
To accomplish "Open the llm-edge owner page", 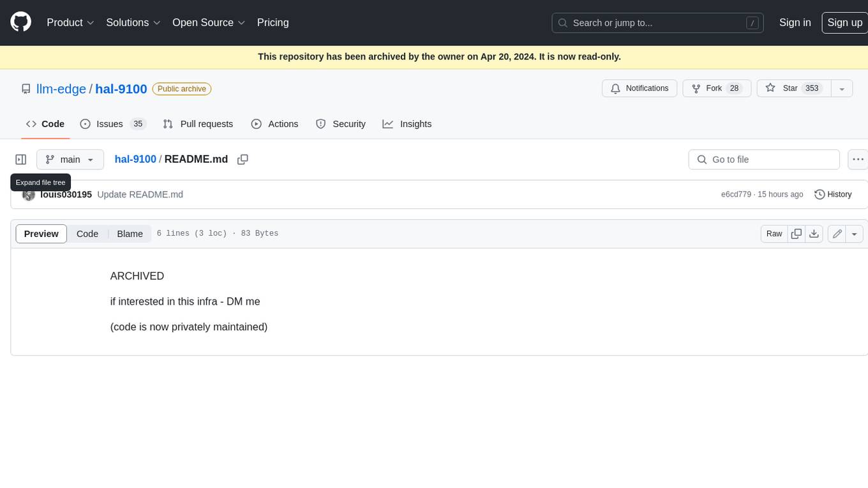I will [61, 89].
